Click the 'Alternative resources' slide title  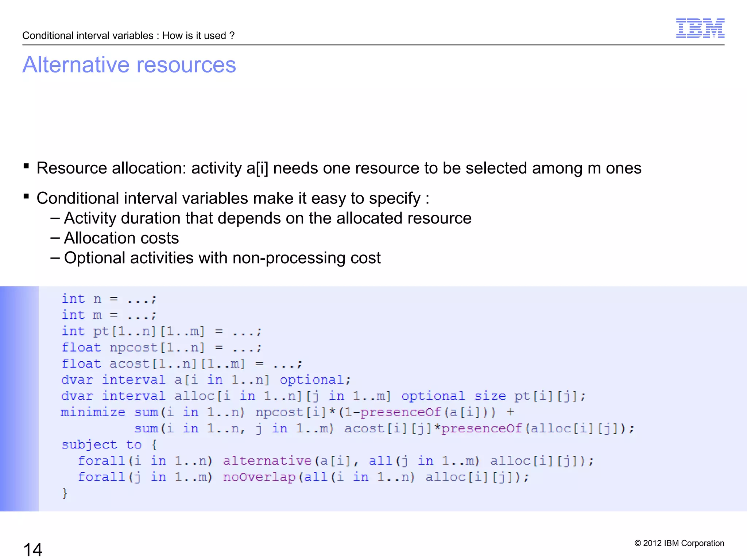point(129,65)
